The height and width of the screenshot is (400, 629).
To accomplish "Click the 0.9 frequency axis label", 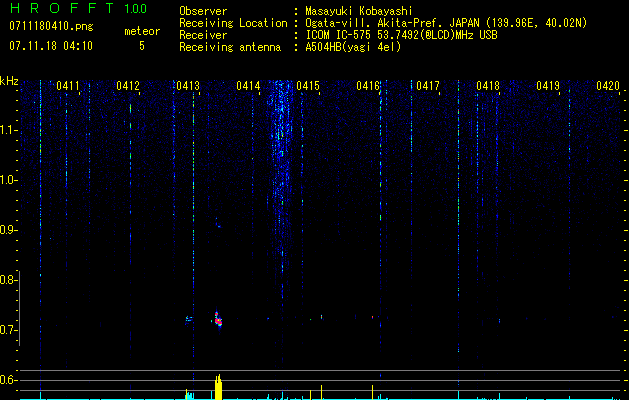I will (x=8, y=230).
